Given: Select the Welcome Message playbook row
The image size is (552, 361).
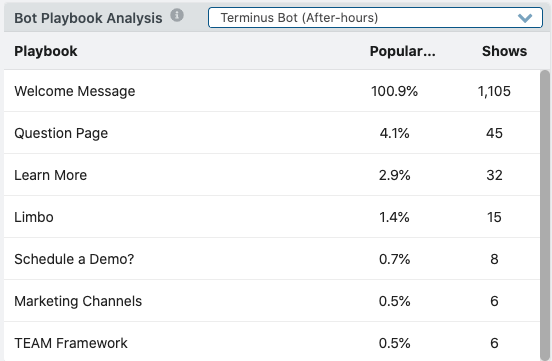Looking at the screenshot, I should [272, 91].
